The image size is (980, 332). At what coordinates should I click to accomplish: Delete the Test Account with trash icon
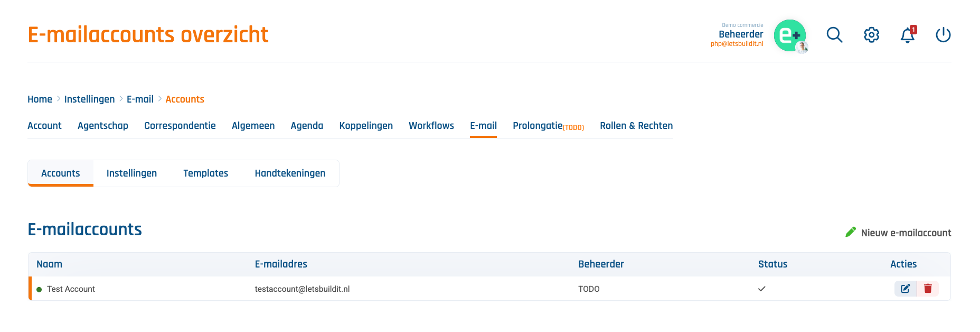click(928, 289)
